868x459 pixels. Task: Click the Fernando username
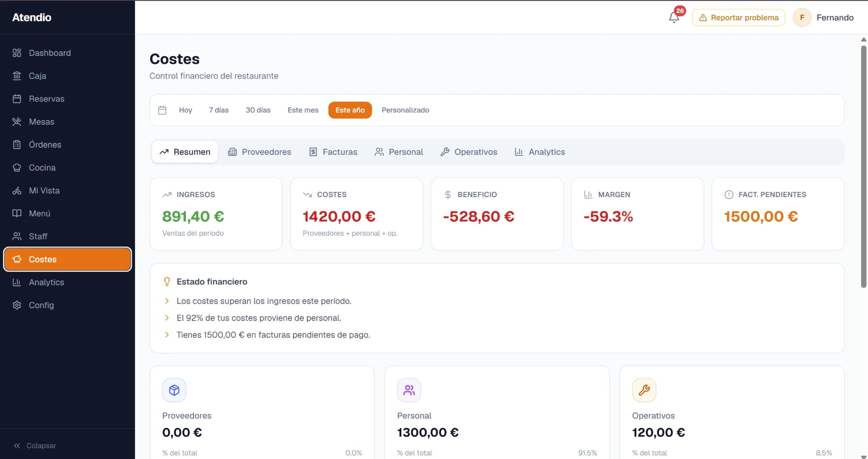(835, 17)
